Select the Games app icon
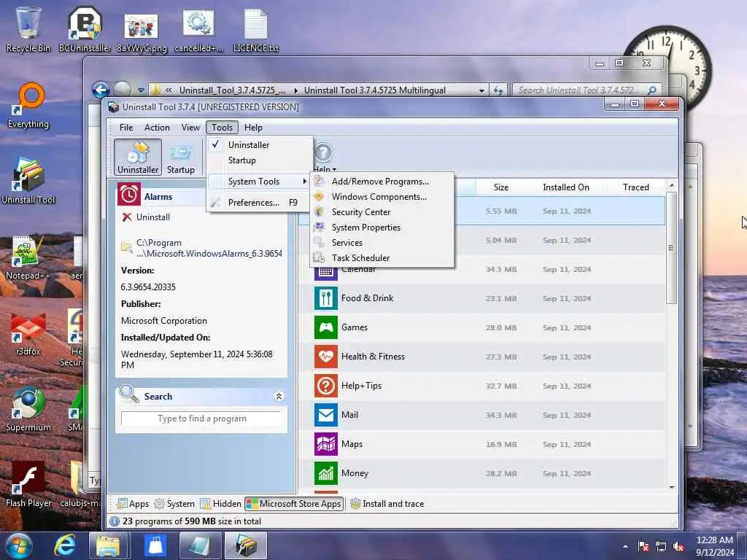 pos(326,327)
